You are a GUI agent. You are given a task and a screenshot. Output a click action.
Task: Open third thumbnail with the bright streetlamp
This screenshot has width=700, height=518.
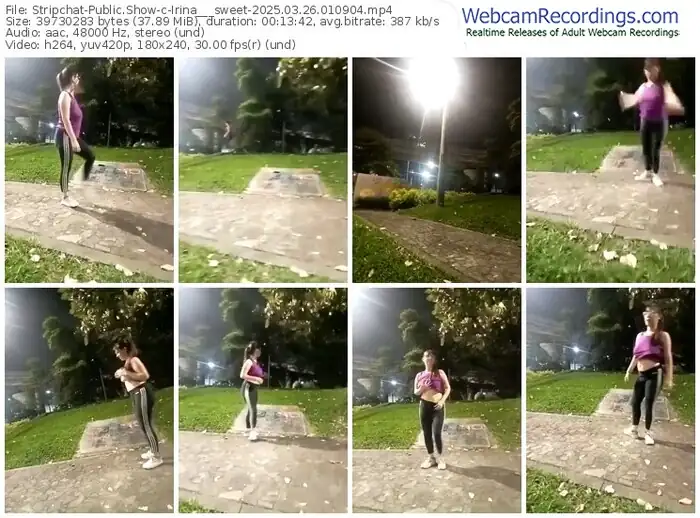pos(437,170)
